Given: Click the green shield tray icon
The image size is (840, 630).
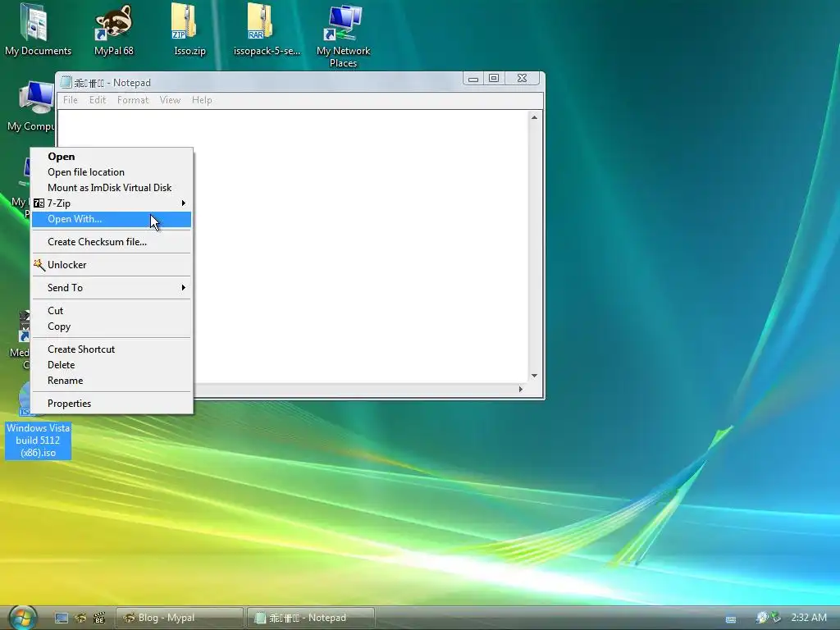Looking at the screenshot, I should pos(775,618).
